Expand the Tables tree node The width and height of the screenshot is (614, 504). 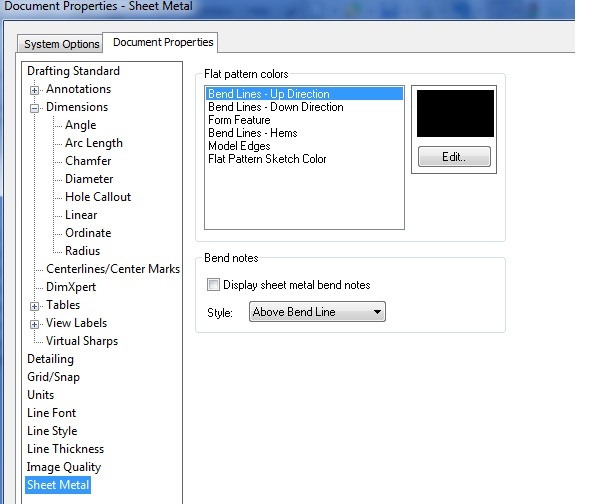pyautogui.click(x=34, y=306)
